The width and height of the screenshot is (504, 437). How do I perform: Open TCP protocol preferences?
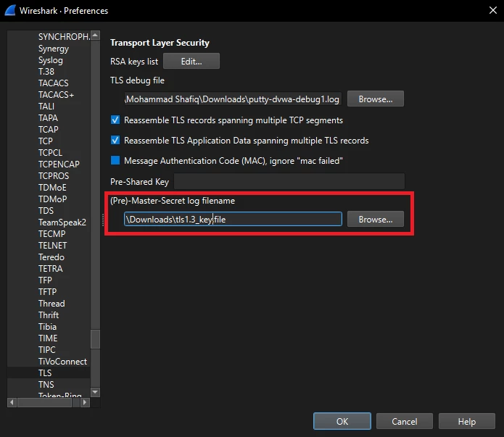[x=45, y=141]
